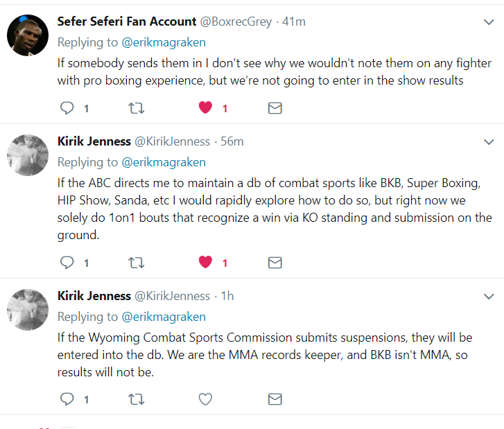Open @erikmagraken link in the 56m tweet
This screenshot has height=429, width=504.
pos(164,162)
